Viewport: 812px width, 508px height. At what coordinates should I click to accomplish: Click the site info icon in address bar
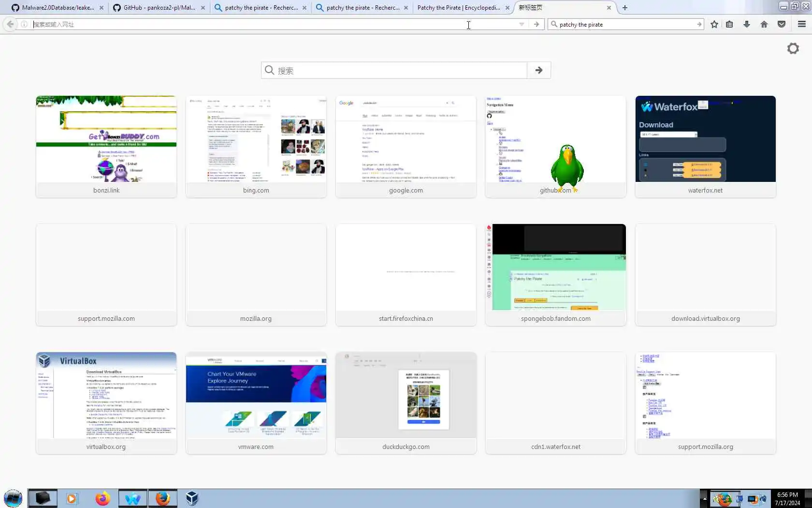(x=24, y=24)
